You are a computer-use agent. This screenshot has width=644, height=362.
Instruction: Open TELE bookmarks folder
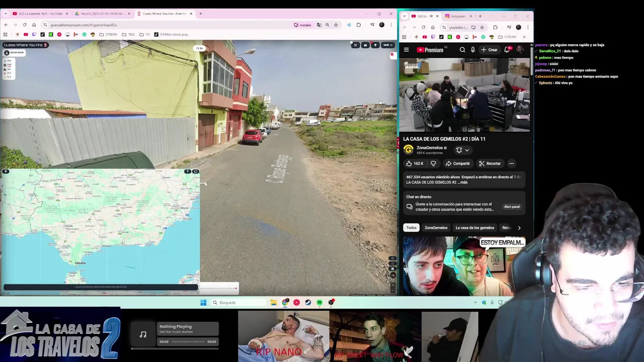[128, 34]
